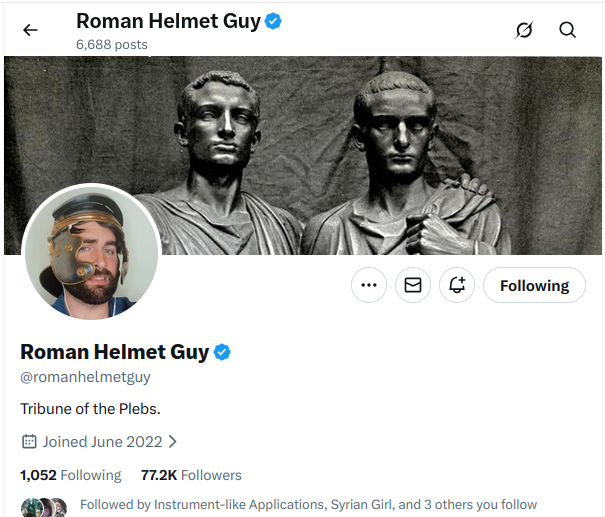The width and height of the screenshot is (605, 517).
Task: Click the @romanhelmetguy handle text
Action: (x=85, y=378)
